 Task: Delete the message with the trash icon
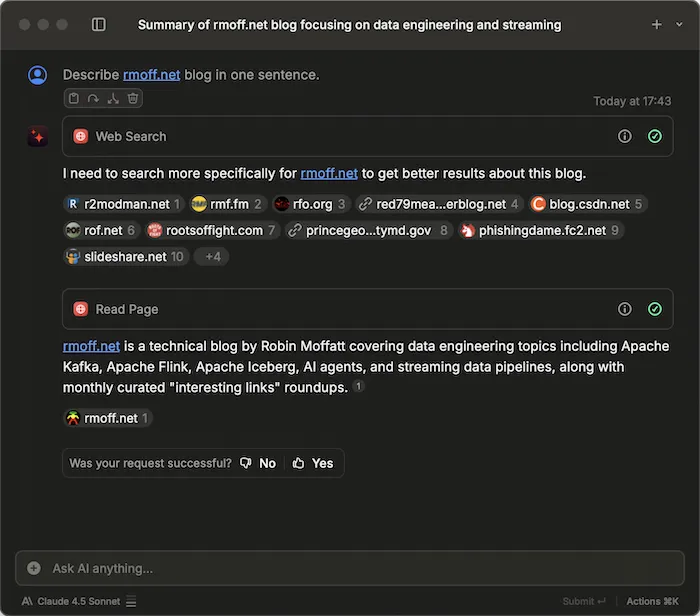pos(133,98)
